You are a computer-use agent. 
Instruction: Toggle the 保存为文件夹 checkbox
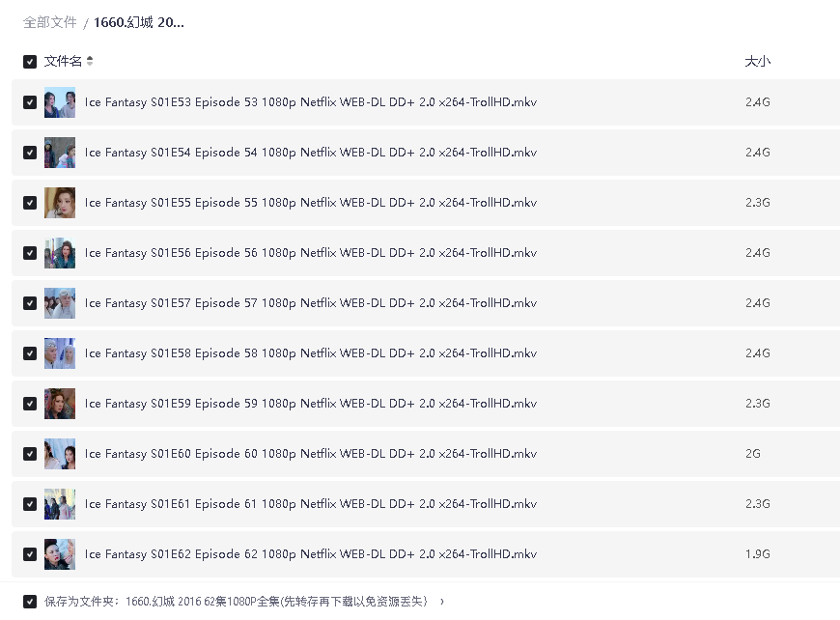[30, 601]
